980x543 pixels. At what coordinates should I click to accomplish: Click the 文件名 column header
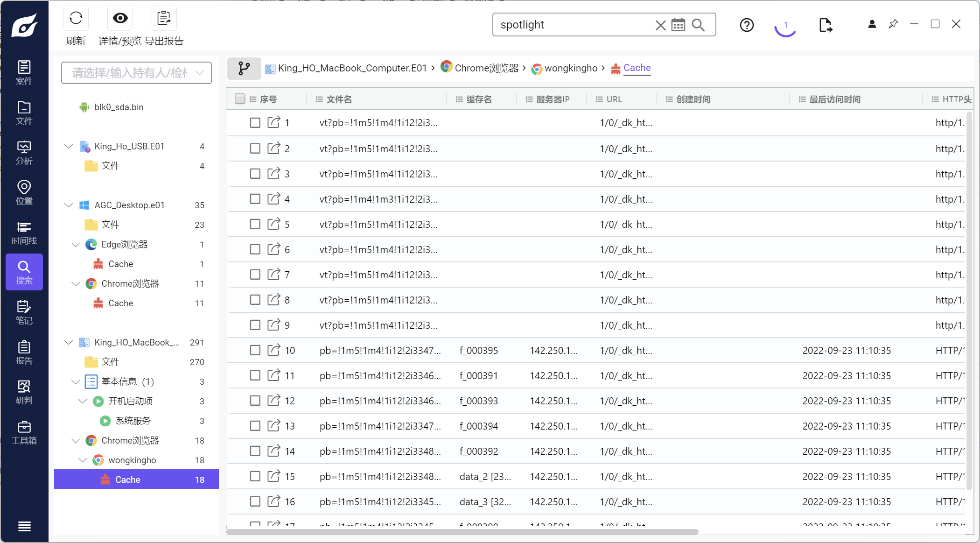339,99
